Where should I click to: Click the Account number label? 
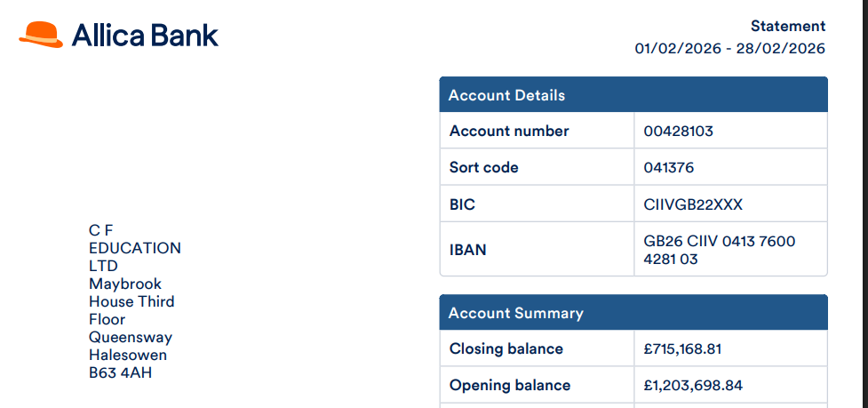tap(509, 131)
